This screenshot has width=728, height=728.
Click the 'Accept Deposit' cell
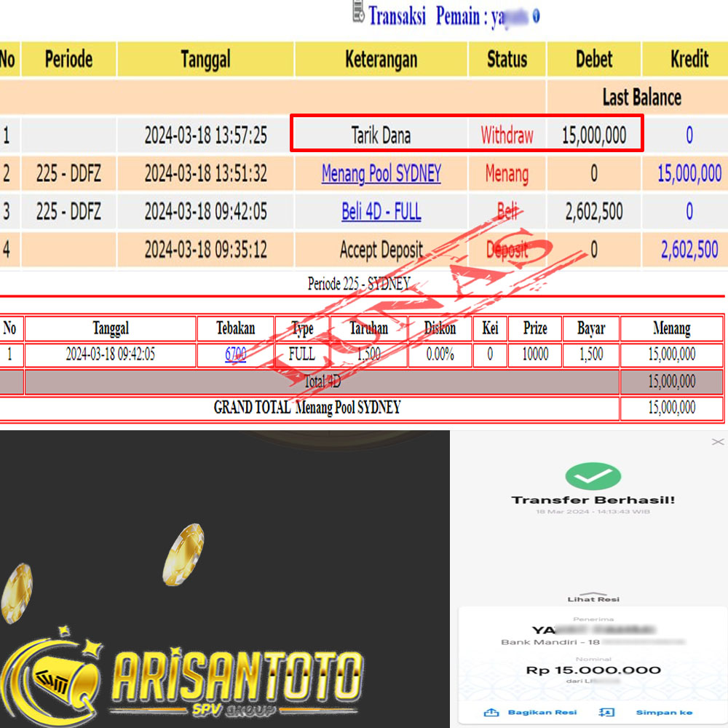click(x=381, y=250)
